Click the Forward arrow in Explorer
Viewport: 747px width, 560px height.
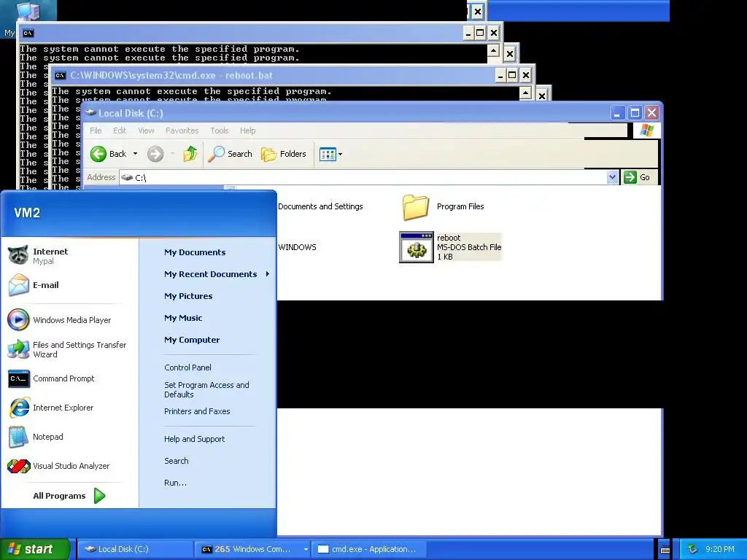tap(155, 154)
